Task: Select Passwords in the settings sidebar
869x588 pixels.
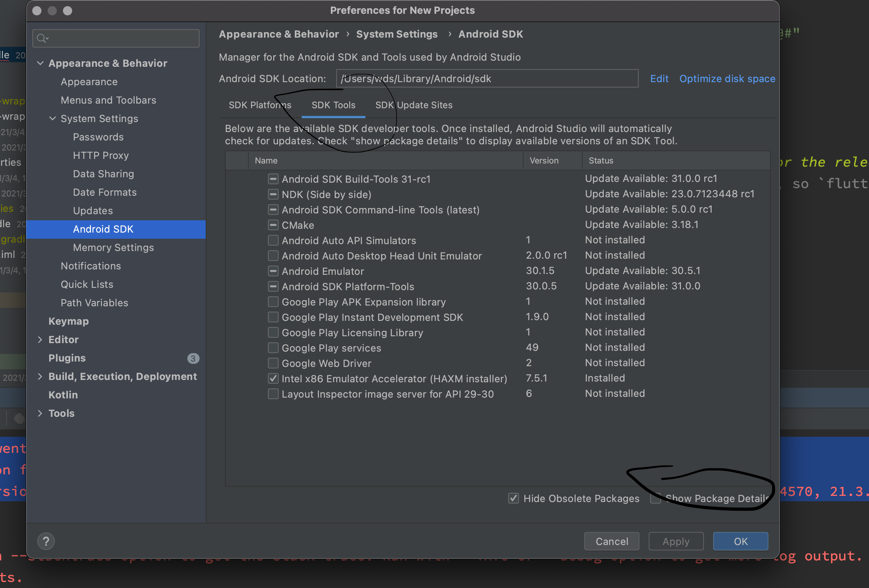Action: coord(98,137)
